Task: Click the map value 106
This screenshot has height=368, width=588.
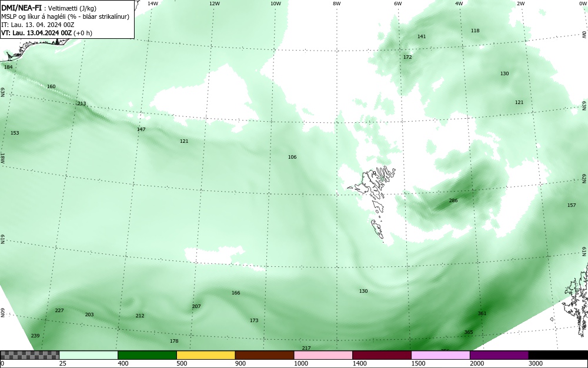Action: [x=292, y=157]
